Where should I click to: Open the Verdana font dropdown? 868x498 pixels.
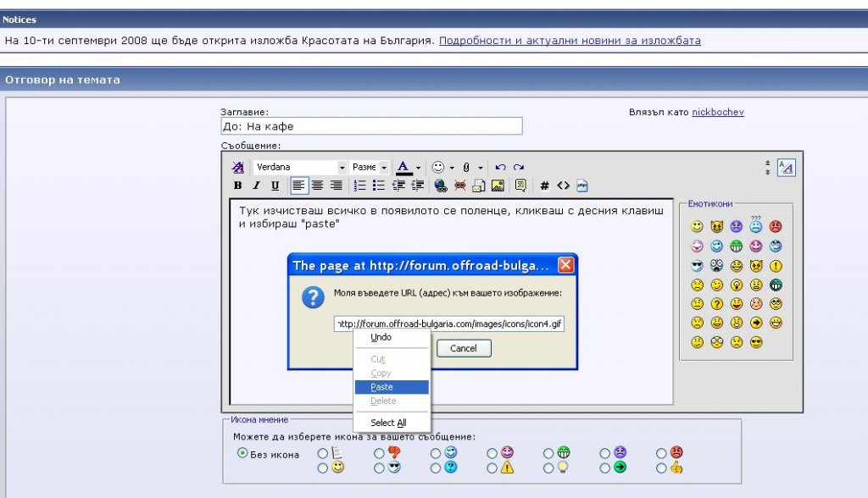(301, 167)
